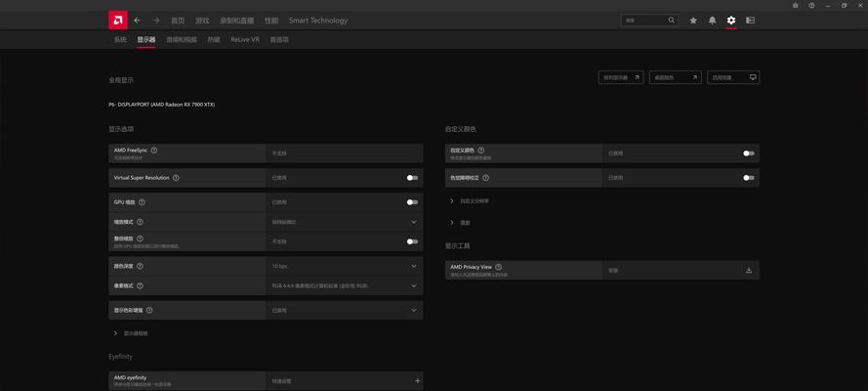Go back with the left arrow
The height and width of the screenshot is (391, 868).
(x=138, y=21)
